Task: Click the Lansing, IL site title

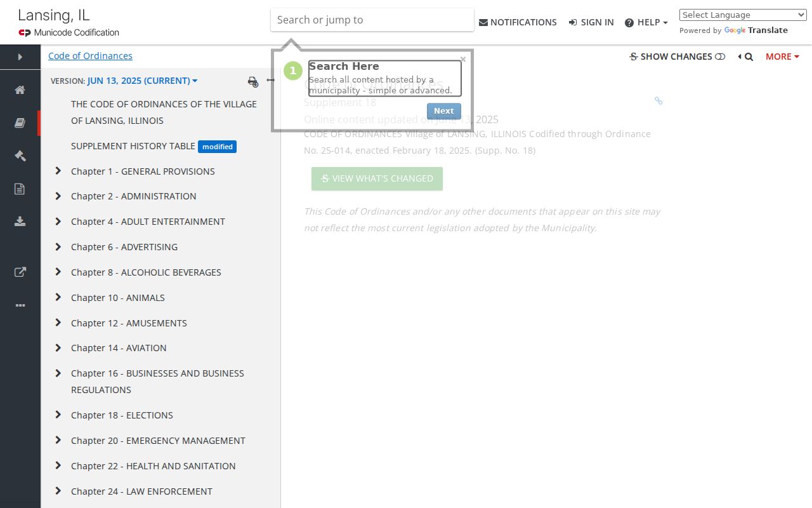Action: tap(54, 15)
